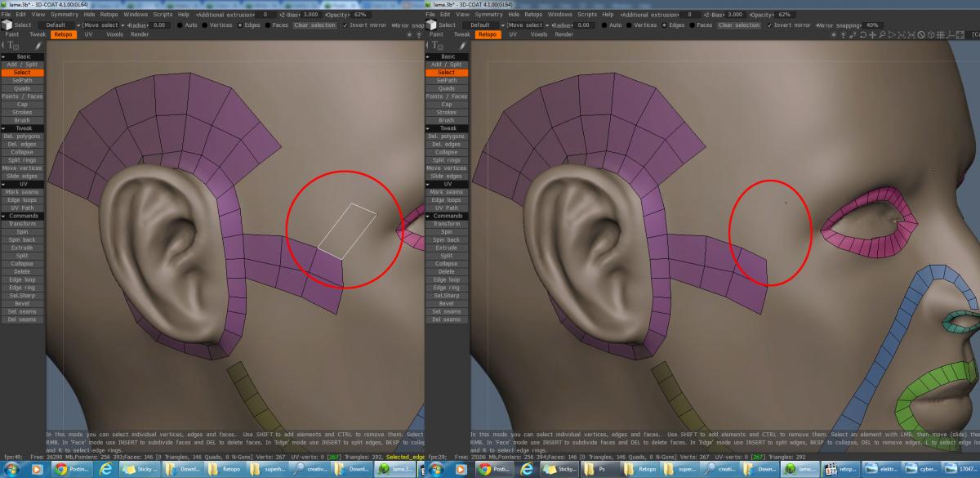Choose the Add / Split tool in left window

(x=22, y=65)
